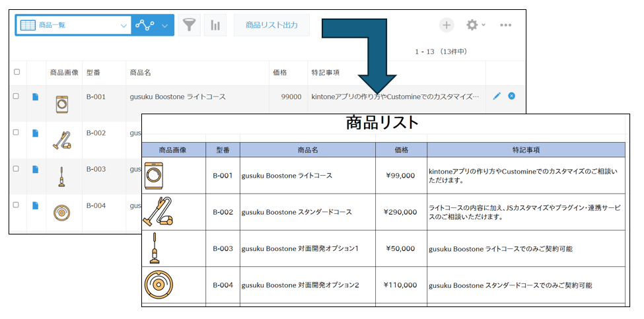This screenshot has height=319, width=644.
Task: Expand the graph view dropdown arrow
Action: click(164, 26)
